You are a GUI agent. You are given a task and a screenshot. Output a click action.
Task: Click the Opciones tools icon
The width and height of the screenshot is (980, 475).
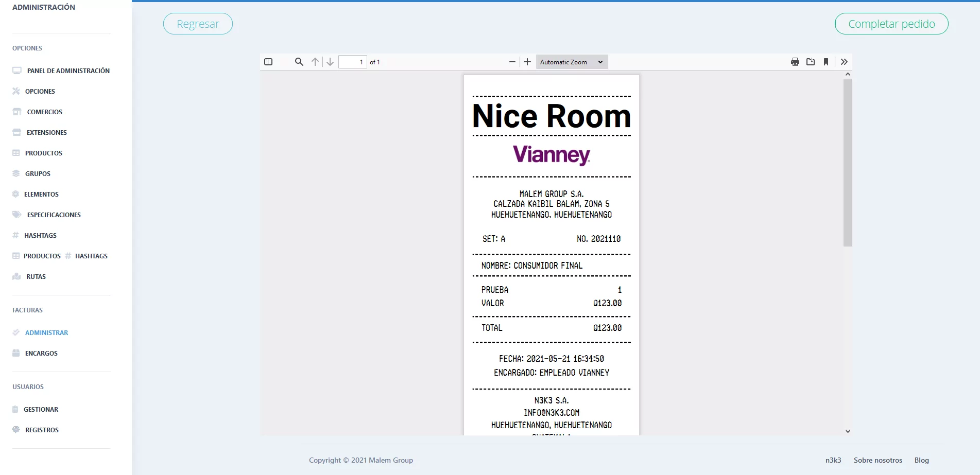coord(16,91)
